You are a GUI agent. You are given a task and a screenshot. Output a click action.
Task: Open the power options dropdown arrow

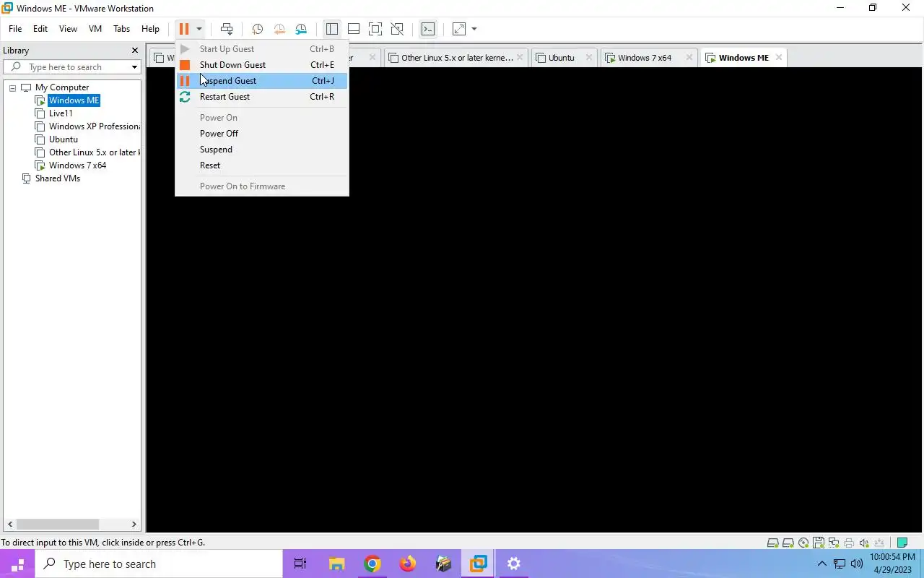click(199, 29)
